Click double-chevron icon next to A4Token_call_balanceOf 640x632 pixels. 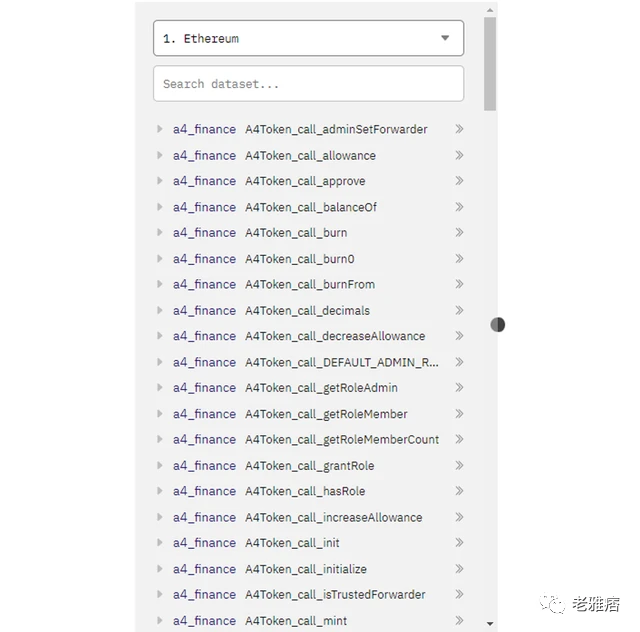click(459, 207)
